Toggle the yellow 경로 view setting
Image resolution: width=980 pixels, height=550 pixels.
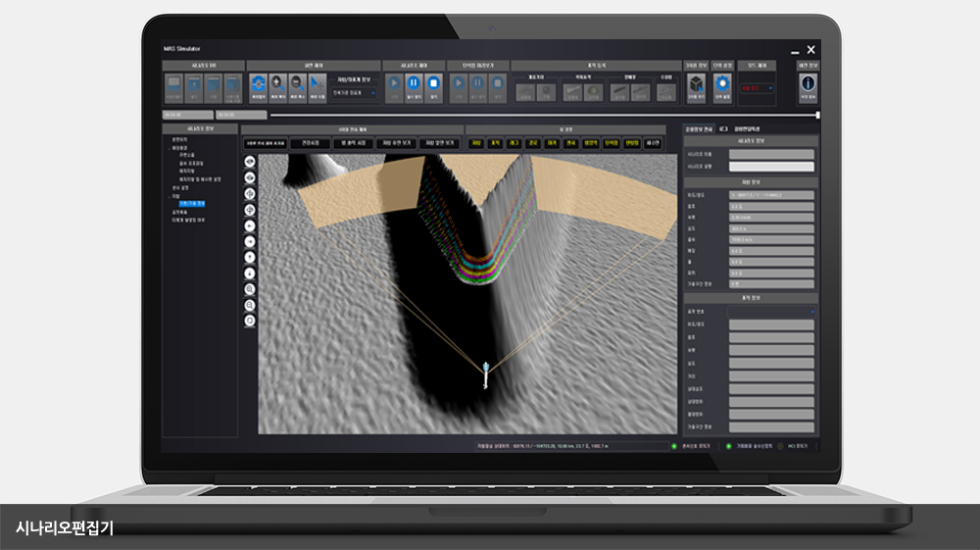click(x=533, y=143)
